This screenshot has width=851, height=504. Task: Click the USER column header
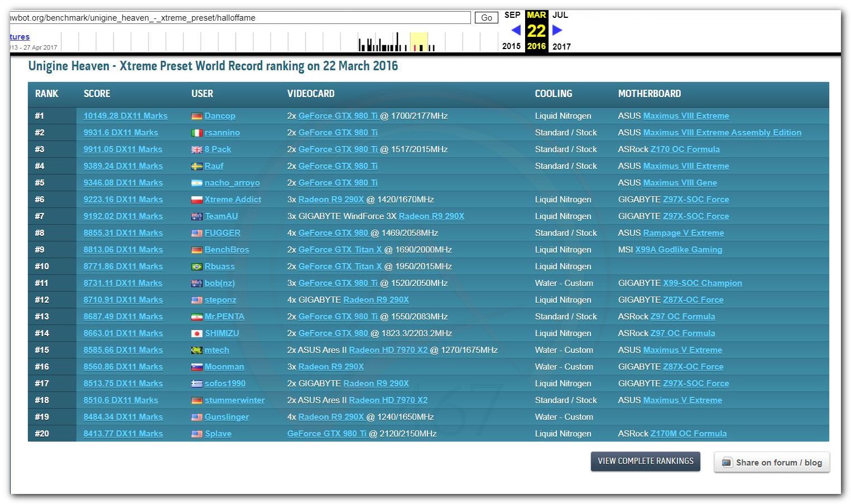(x=202, y=94)
